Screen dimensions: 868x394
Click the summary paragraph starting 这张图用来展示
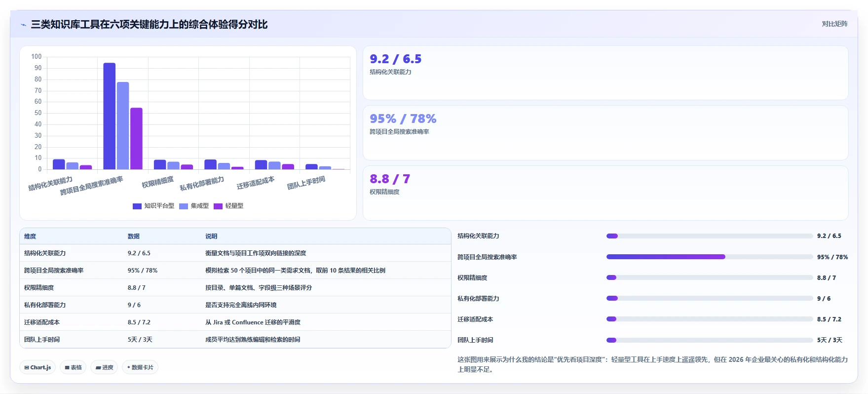click(x=652, y=364)
